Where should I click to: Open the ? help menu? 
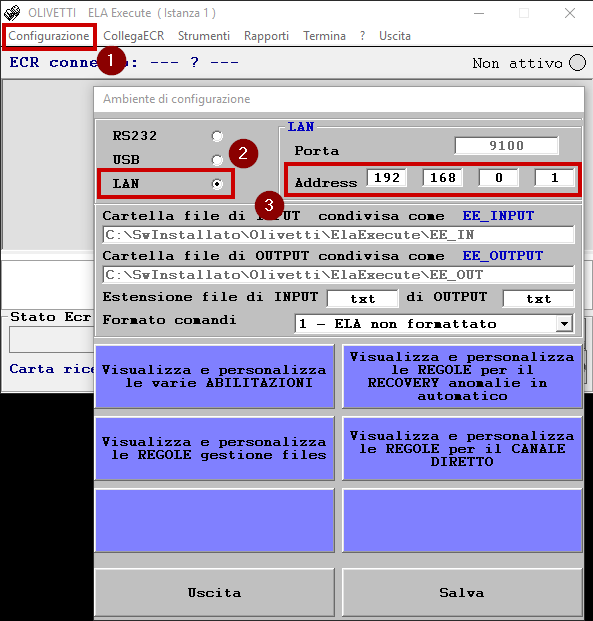pyautogui.click(x=362, y=36)
